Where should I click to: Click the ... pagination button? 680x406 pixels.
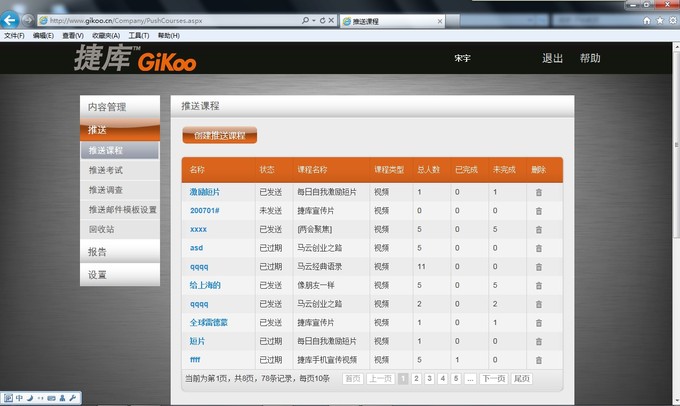pyautogui.click(x=470, y=379)
